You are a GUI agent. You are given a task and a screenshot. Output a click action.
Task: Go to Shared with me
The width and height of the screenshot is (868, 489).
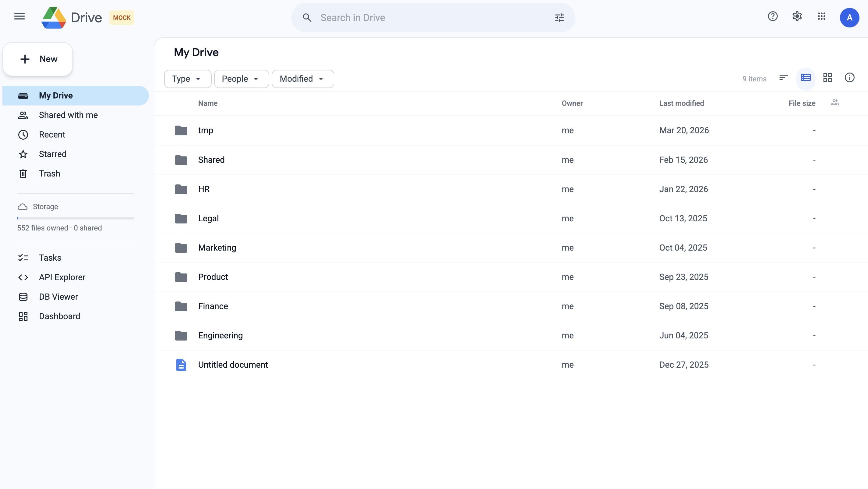(x=68, y=115)
